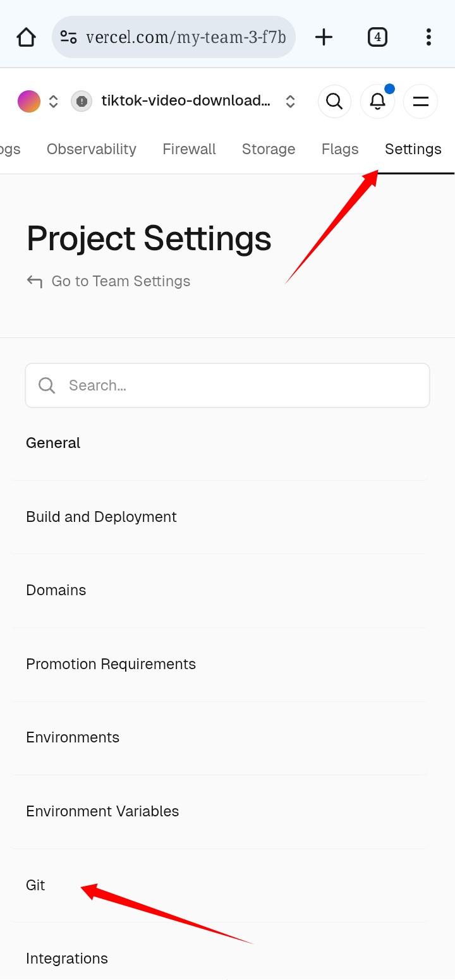The image size is (455, 980).
Task: Open the hamburger navigation menu
Action: tap(420, 101)
